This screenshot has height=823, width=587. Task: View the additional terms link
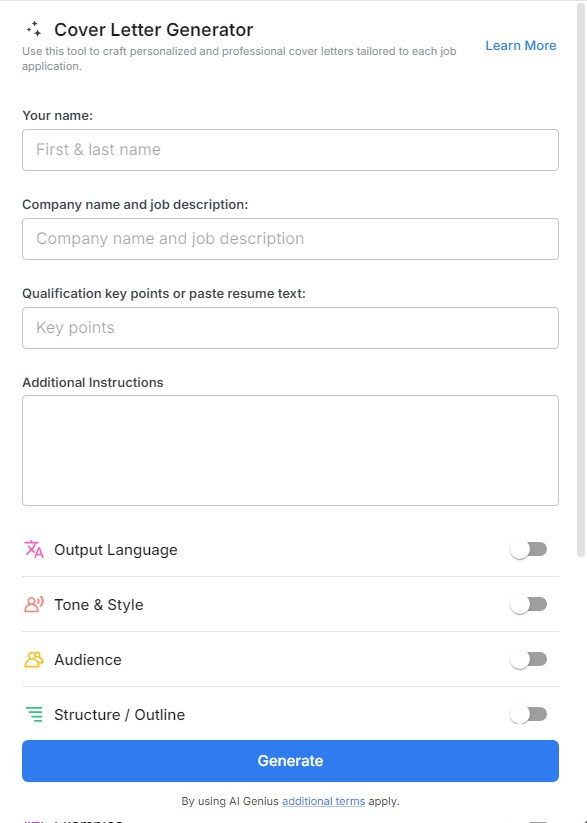323,801
